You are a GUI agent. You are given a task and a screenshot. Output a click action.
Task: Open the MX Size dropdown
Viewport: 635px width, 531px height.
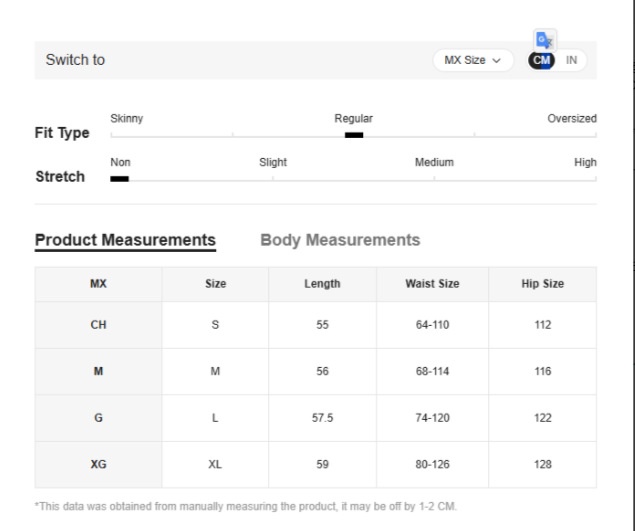tap(472, 60)
